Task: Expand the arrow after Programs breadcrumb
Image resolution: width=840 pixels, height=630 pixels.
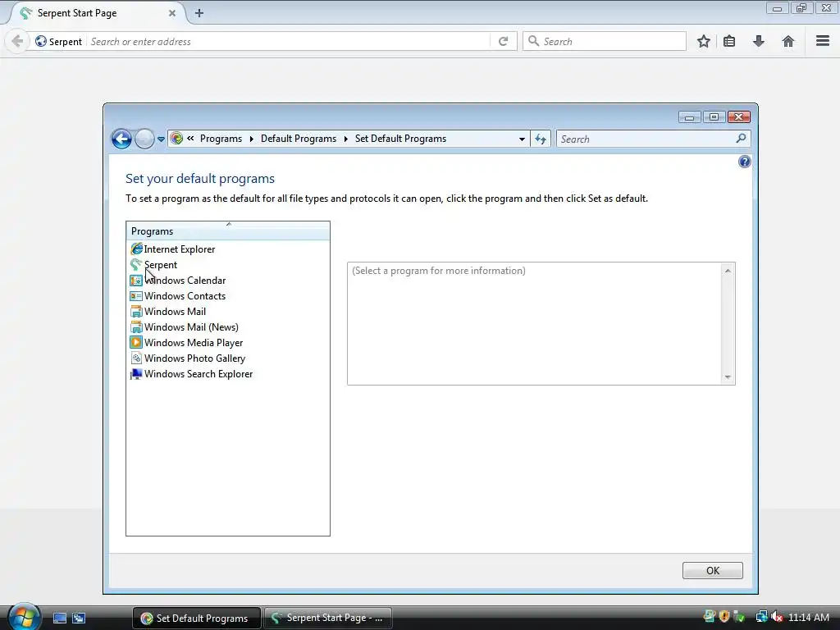Action: (251, 139)
